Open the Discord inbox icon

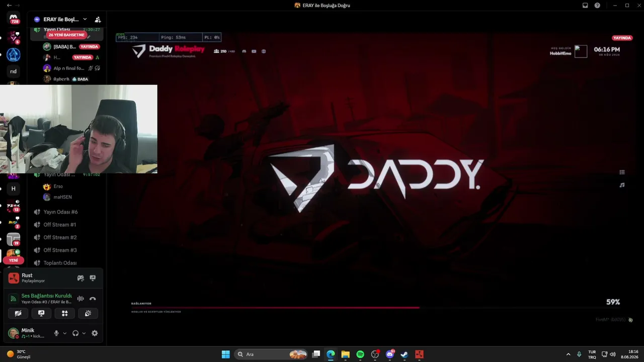[585, 6]
